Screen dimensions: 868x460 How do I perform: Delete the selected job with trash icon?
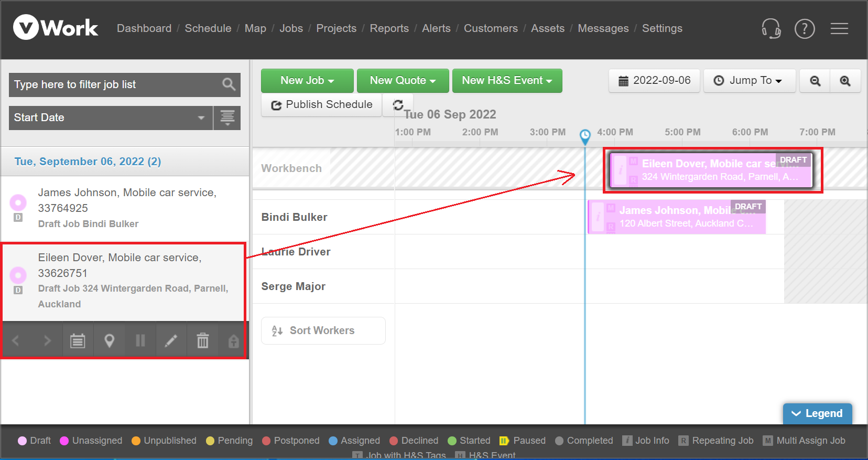pyautogui.click(x=202, y=341)
